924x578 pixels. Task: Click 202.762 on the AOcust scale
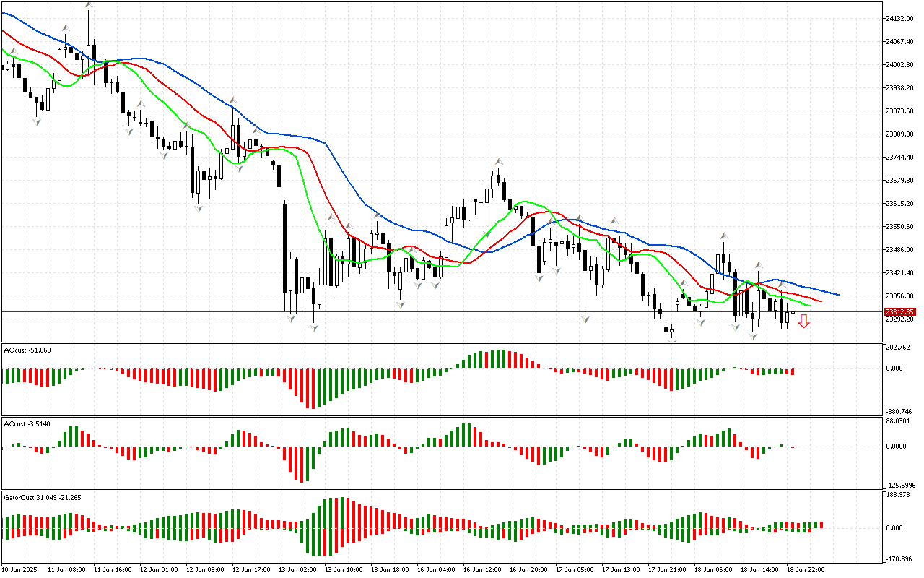[x=899, y=348]
